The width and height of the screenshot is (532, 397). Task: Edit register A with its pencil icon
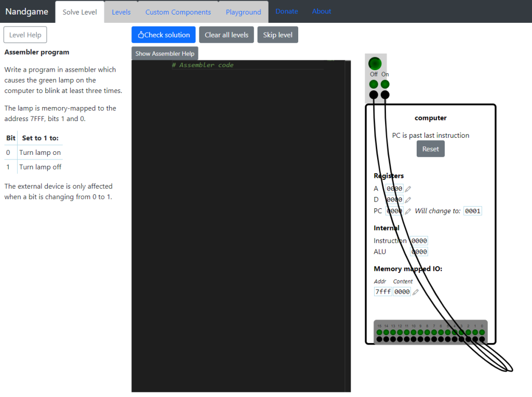[408, 189]
